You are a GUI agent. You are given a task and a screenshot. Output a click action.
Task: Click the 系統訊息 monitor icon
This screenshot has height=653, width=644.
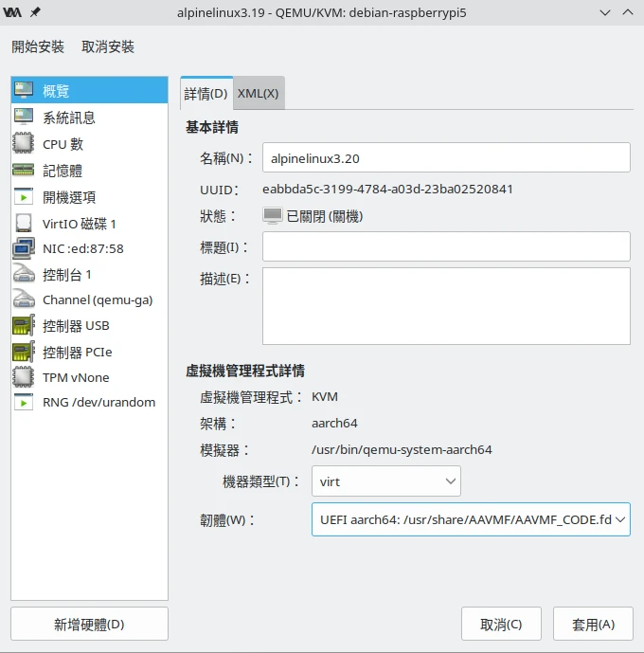(x=24, y=117)
